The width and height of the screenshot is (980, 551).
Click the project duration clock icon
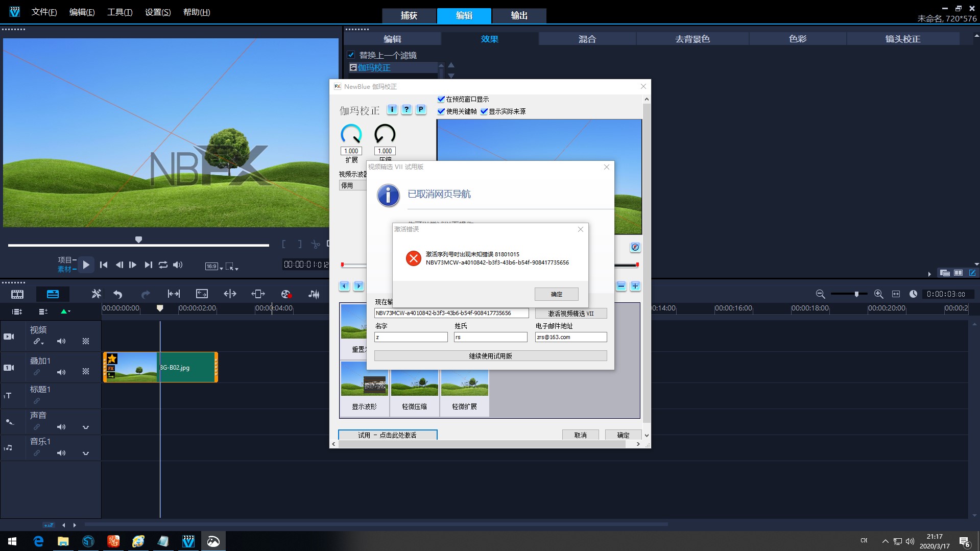tap(913, 294)
